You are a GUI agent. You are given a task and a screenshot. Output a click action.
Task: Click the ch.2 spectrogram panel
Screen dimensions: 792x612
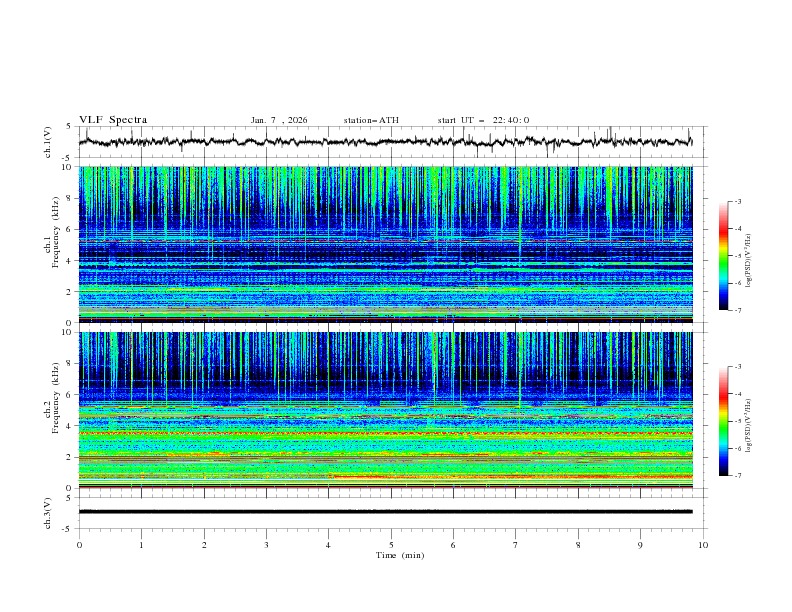[x=386, y=410]
